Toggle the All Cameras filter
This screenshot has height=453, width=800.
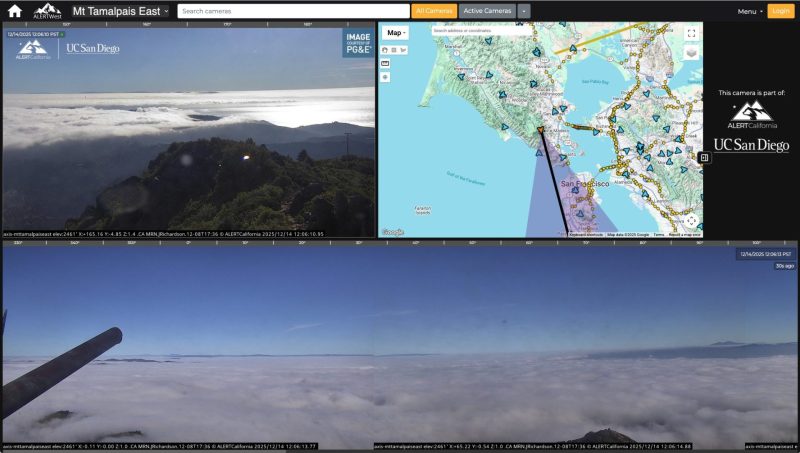(434, 11)
